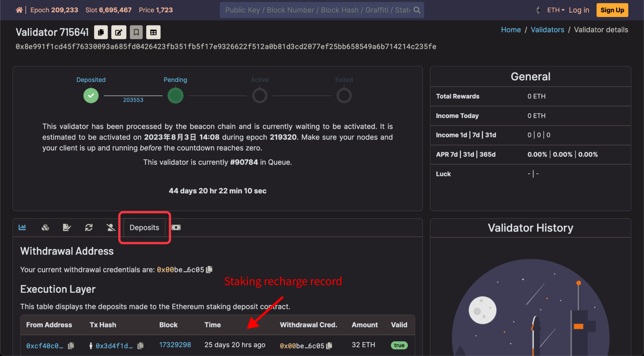Open the overview chart tab
The width and height of the screenshot is (644, 356).
[22, 228]
